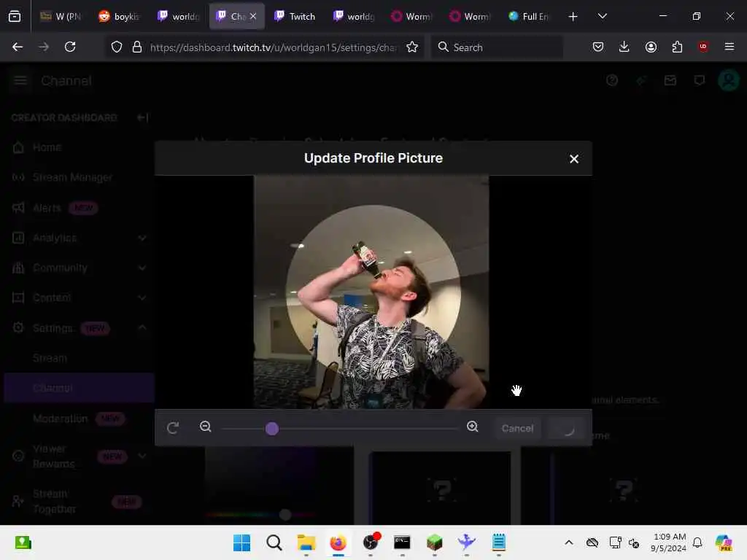This screenshot has height=560, width=747.
Task: Click the Windows Start button
Action: [242, 542]
